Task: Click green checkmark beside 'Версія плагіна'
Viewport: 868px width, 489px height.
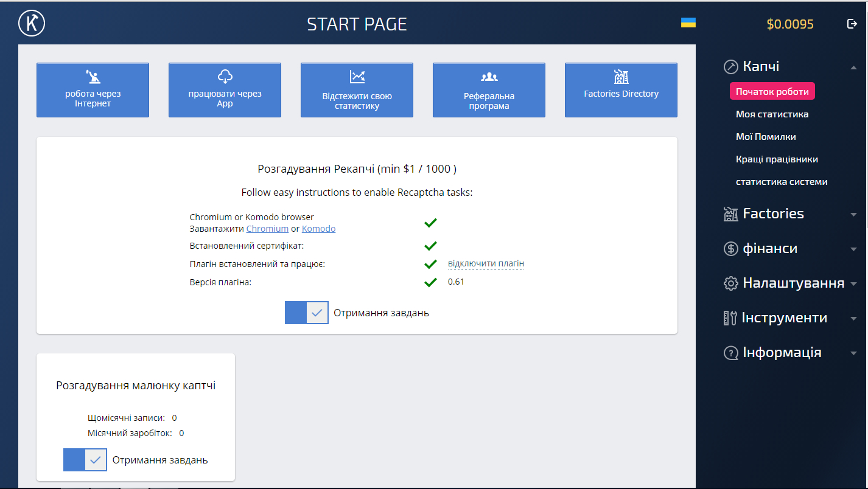Action: 430,282
